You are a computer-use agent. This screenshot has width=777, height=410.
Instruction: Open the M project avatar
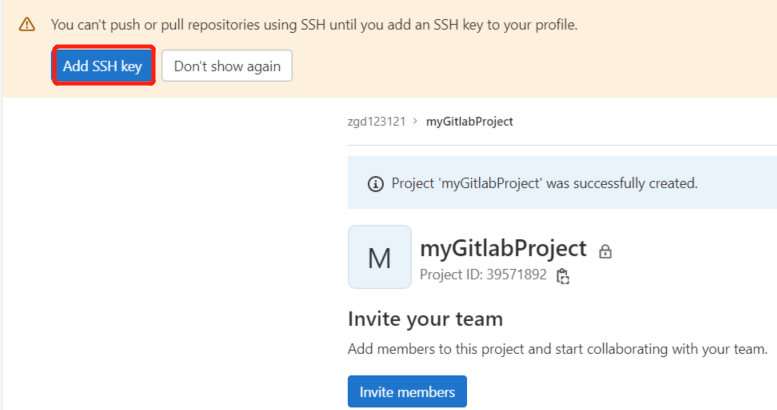(380, 257)
